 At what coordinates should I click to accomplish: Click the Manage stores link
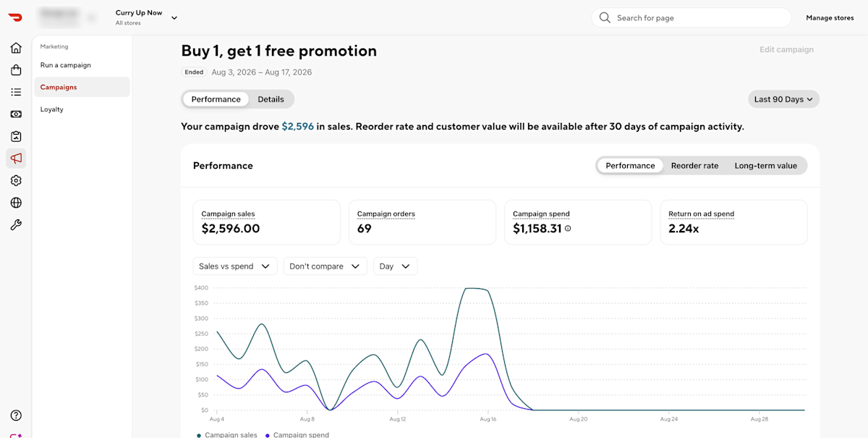point(830,18)
